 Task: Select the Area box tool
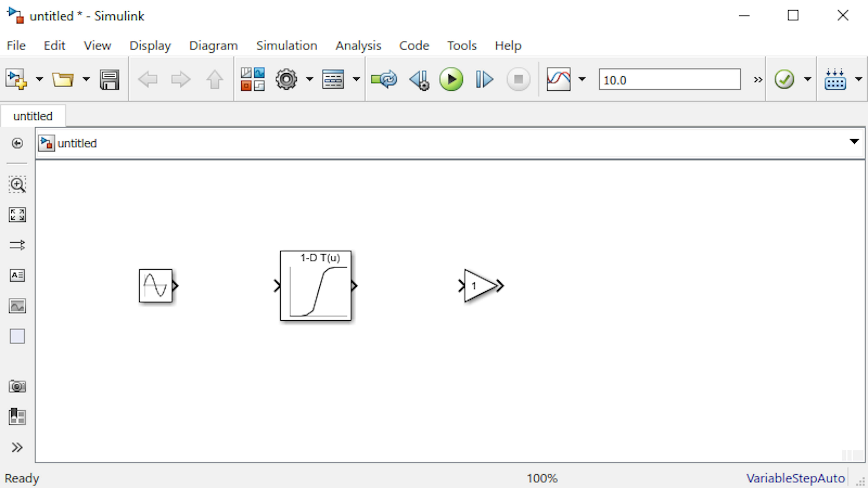pos(17,336)
